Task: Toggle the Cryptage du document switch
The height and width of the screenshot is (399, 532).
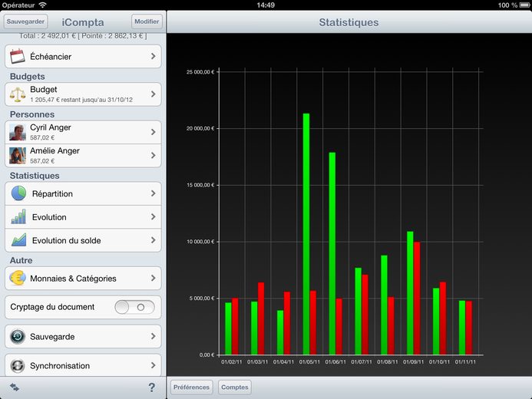Action: 134,307
